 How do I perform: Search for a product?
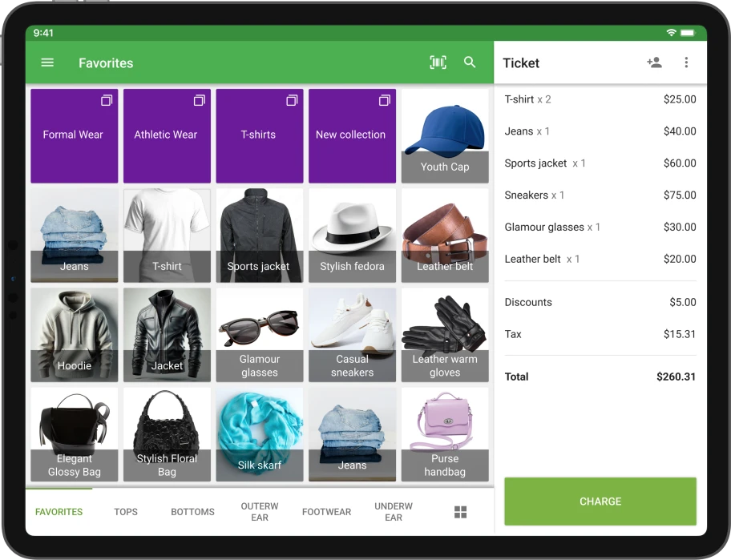pos(470,62)
